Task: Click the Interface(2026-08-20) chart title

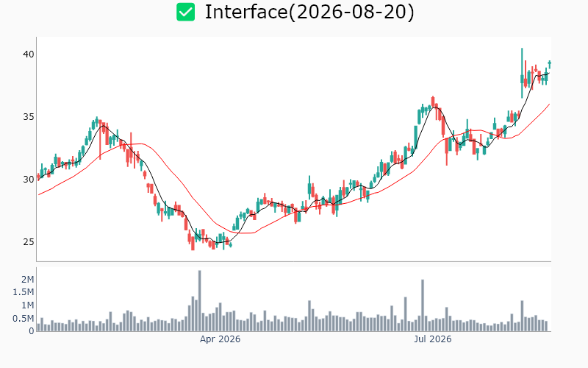Action: tap(309, 12)
